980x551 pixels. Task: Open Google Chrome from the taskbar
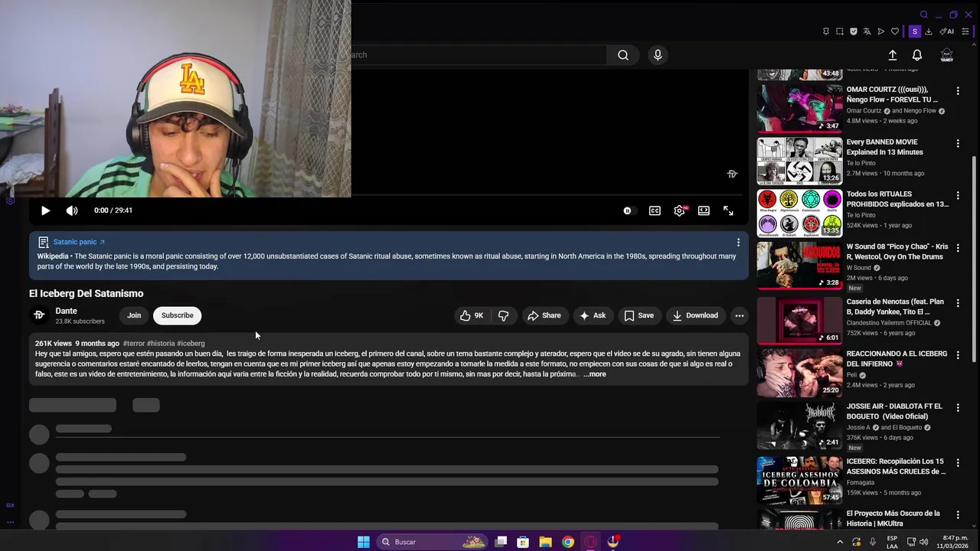(x=568, y=542)
